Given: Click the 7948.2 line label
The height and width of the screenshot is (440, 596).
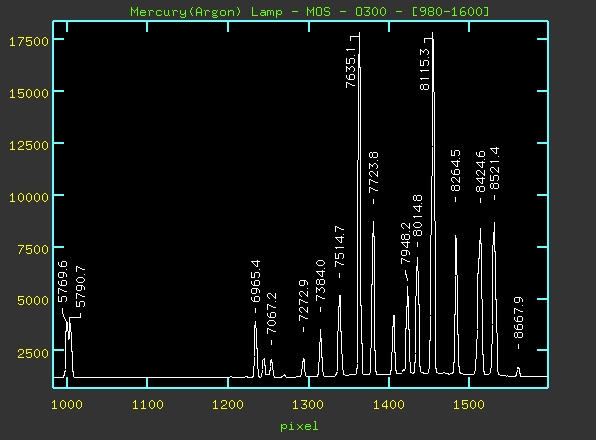Looking at the screenshot, I should coord(405,243).
